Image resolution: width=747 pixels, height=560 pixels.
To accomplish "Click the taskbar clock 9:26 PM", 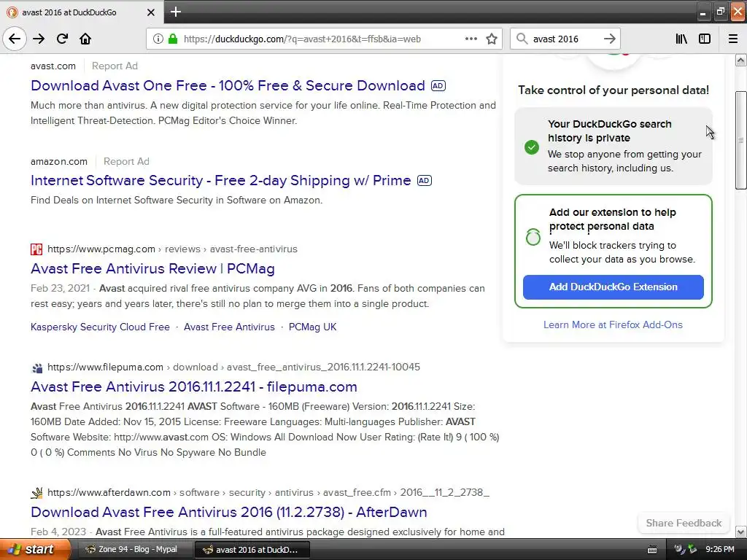I will [x=720, y=550].
